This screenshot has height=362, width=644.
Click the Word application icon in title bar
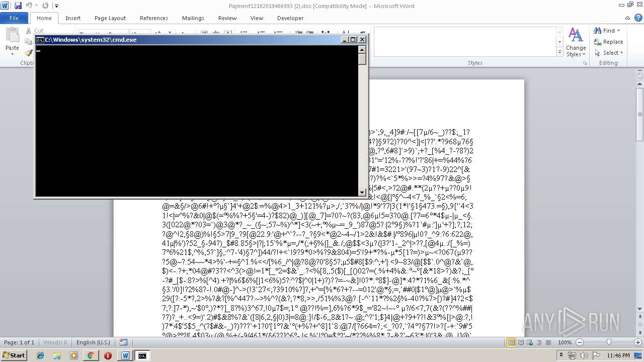[5, 6]
